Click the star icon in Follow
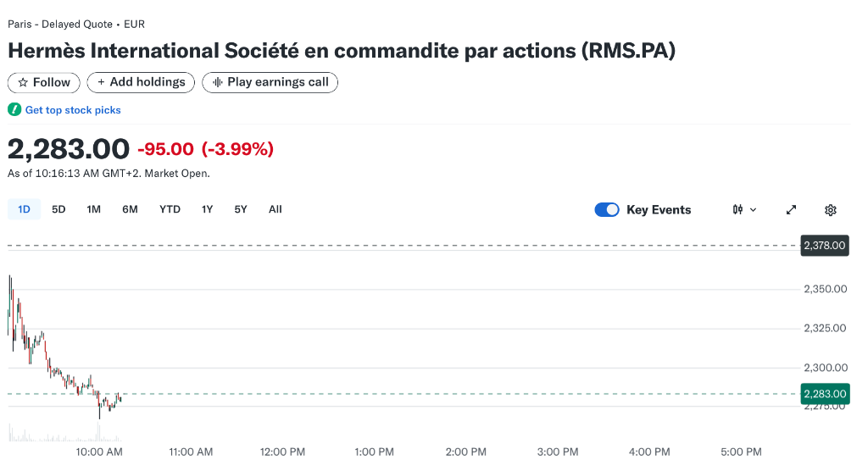This screenshot has width=868, height=471. pos(23,83)
